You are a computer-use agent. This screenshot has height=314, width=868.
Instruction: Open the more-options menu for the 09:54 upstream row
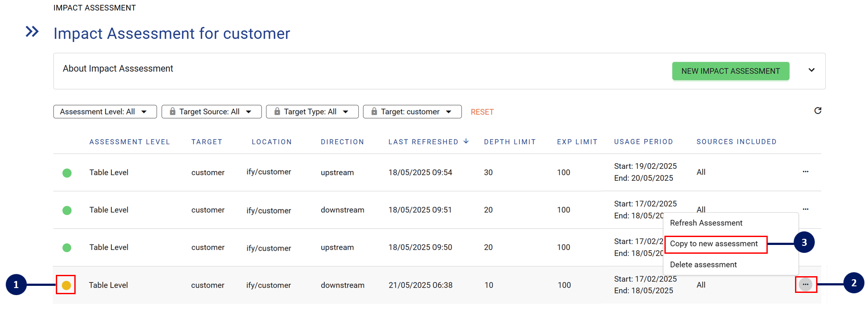pyautogui.click(x=805, y=172)
